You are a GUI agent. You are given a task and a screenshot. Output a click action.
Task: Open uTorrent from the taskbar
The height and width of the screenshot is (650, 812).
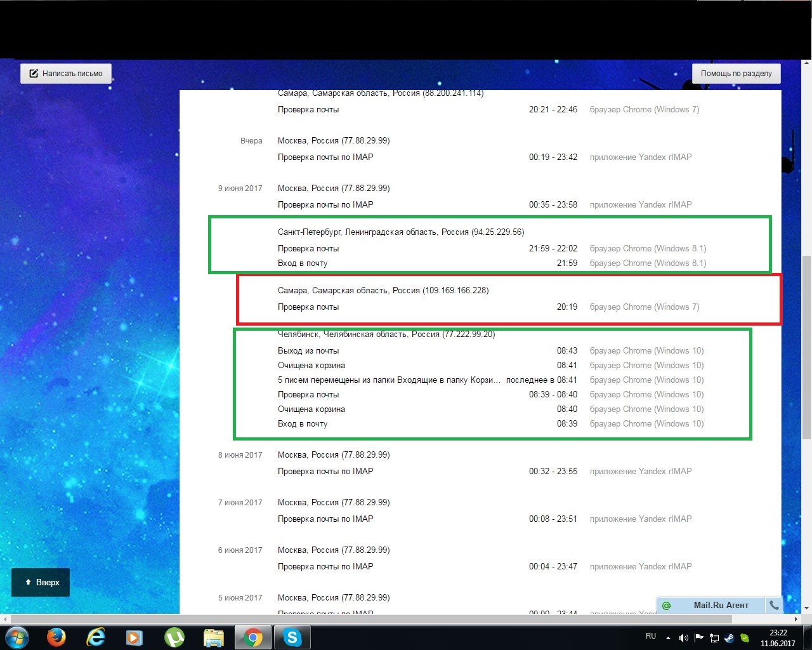tap(174, 637)
